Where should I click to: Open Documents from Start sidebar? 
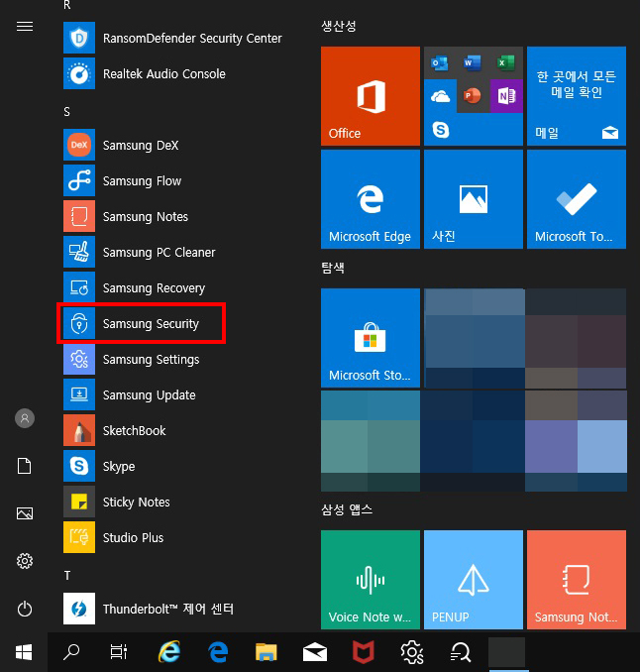[x=25, y=466]
